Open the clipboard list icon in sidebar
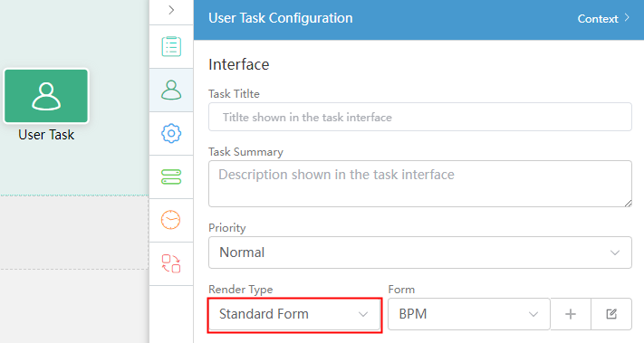This screenshot has height=343, width=644. click(x=171, y=46)
